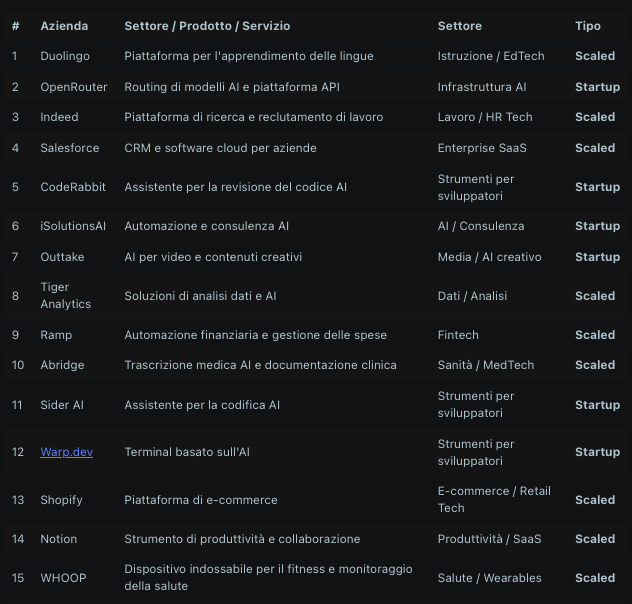Select the WHOOP company cell
Viewport: 632px width, 604px height.
coord(63,578)
